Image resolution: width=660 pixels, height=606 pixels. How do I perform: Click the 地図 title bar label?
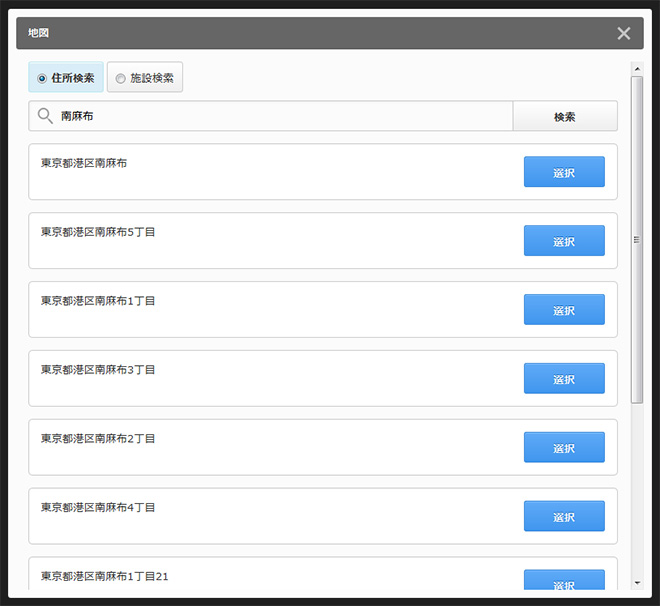38,33
